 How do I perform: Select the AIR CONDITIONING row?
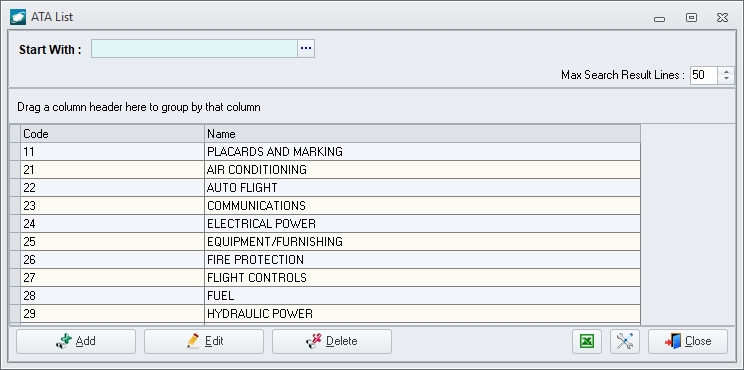click(x=330, y=170)
